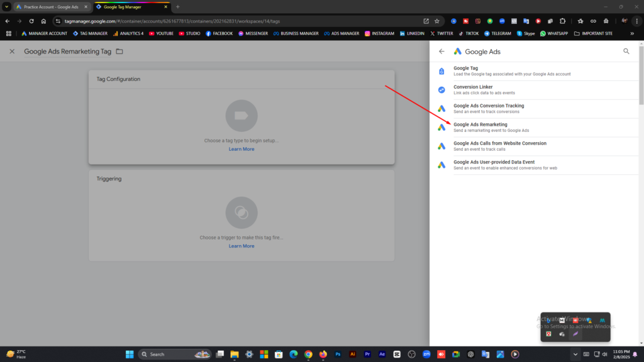Open the browser tab search dropdown
This screenshot has height=362, width=644.
point(6,7)
